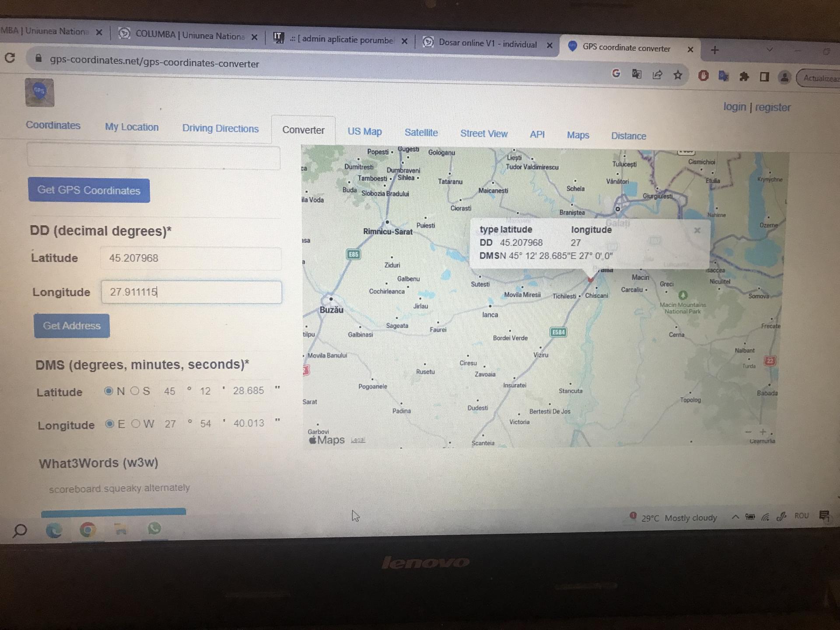Expand hidden system tray icons

pos(735,517)
